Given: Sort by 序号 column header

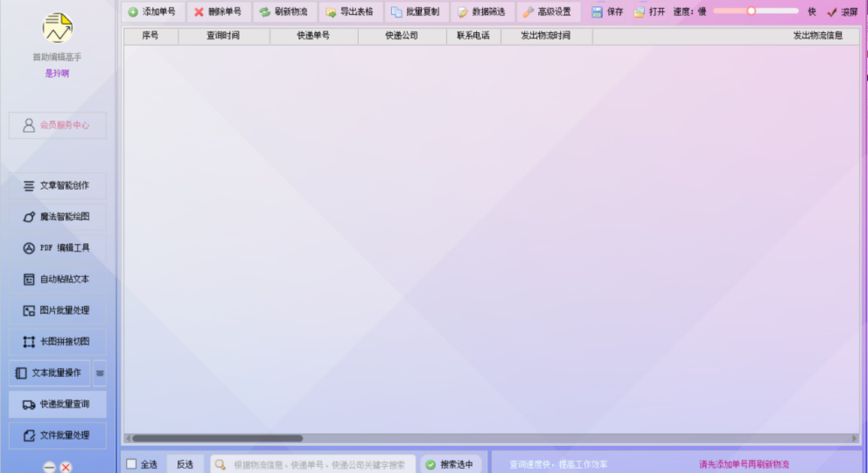Looking at the screenshot, I should point(150,35).
